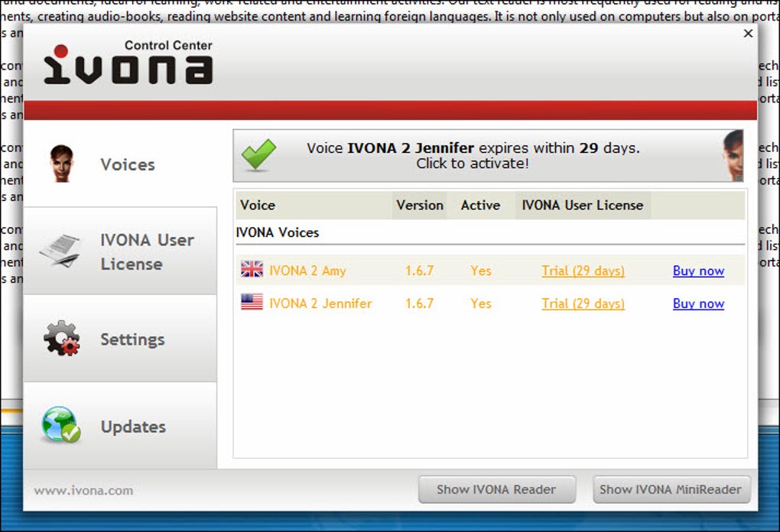Click Yes active status for Jennifer

click(x=480, y=303)
